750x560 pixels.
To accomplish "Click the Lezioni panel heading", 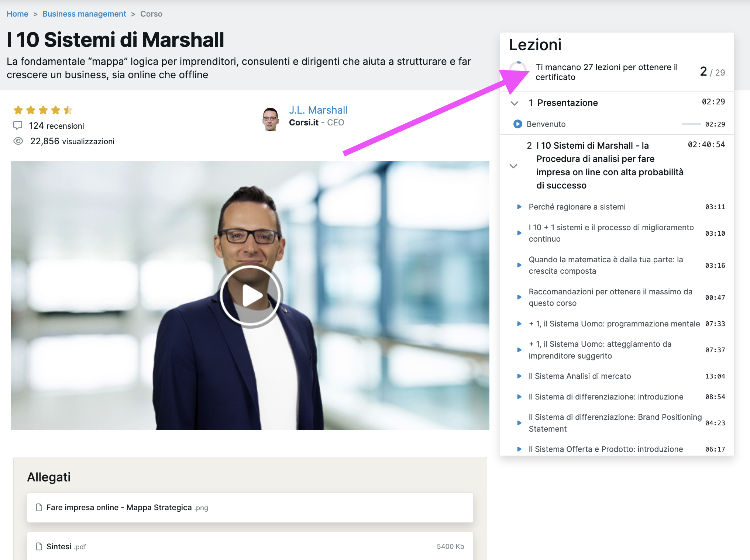I will [x=535, y=45].
